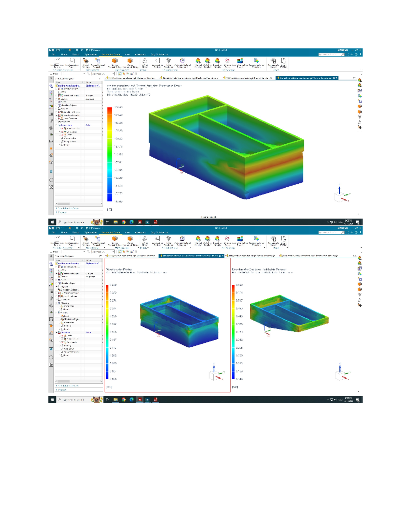Click the Microsoft Edge icon on lower taskbar
Screen dimensions: 411x532
132,399
